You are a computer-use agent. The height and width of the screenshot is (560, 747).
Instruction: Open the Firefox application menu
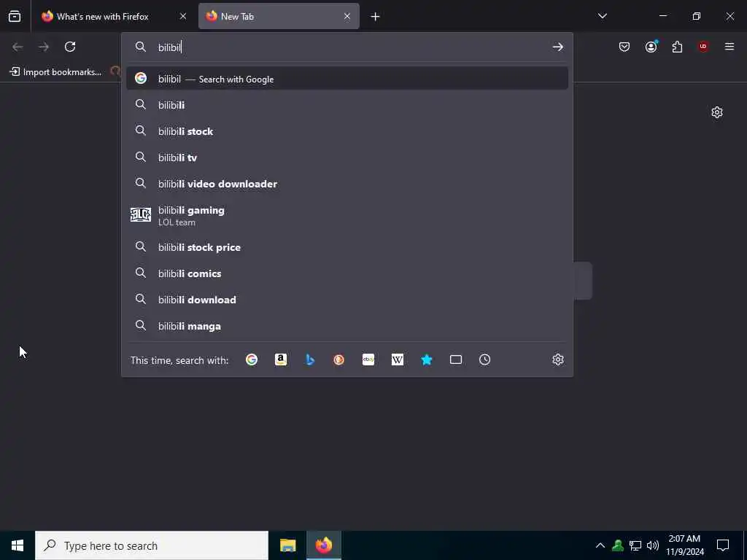tap(729, 47)
